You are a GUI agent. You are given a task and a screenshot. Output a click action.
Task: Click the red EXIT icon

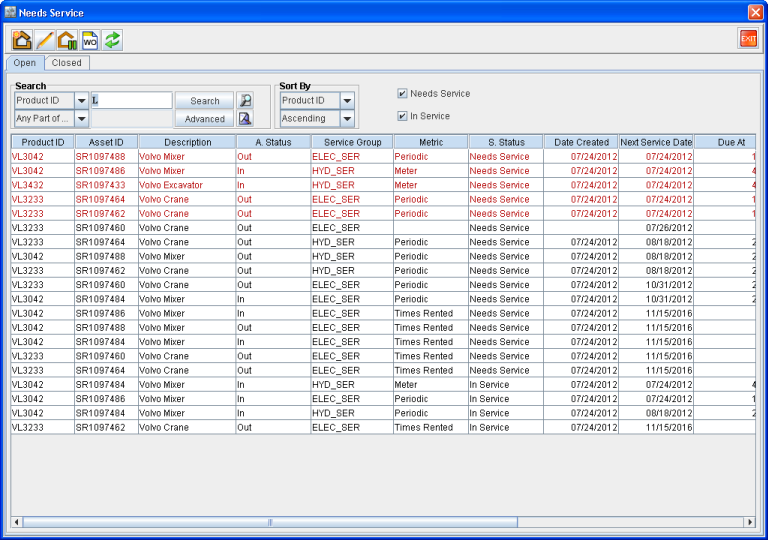tap(748, 39)
